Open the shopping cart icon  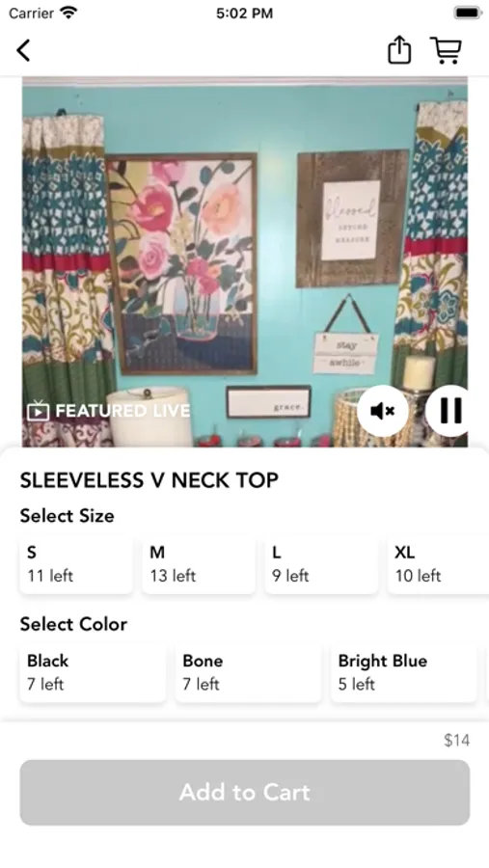coord(446,50)
